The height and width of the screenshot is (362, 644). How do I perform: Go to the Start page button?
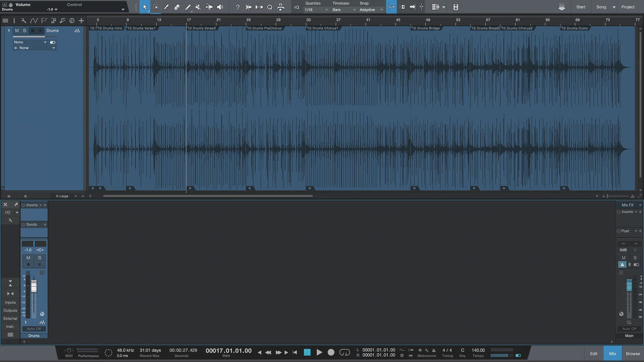[x=581, y=7]
